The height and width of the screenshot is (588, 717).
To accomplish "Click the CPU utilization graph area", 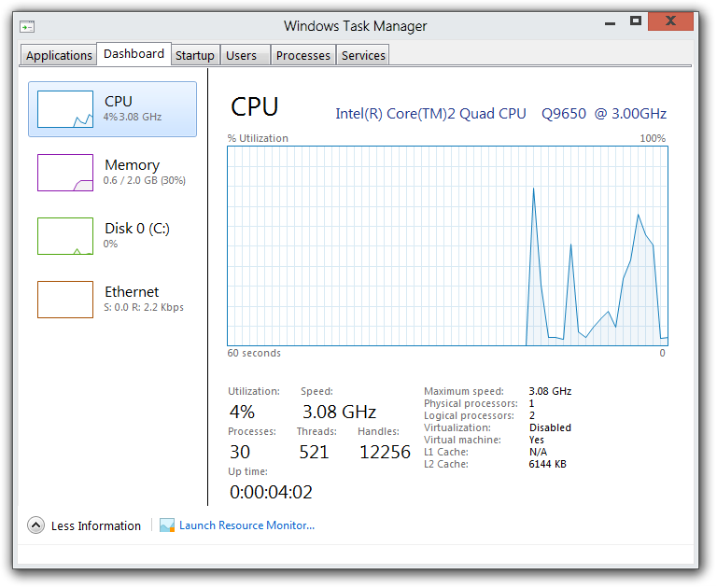I will coord(447,245).
